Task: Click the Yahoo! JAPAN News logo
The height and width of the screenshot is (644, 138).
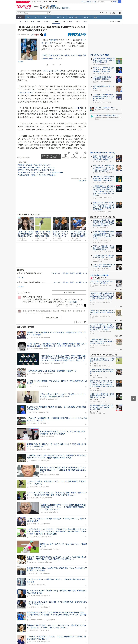Action: click(27, 7)
